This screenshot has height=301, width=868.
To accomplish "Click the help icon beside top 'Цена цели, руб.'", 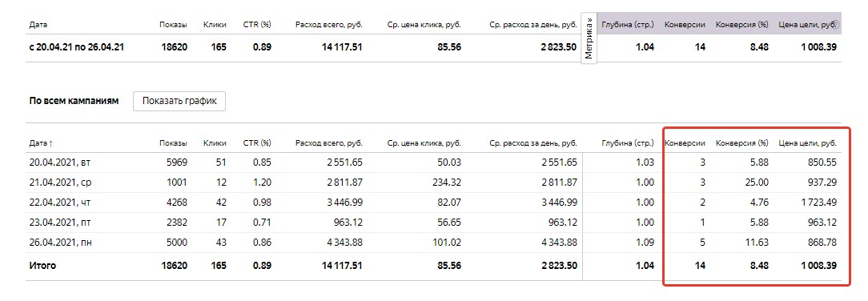I will pyautogui.click(x=836, y=25).
